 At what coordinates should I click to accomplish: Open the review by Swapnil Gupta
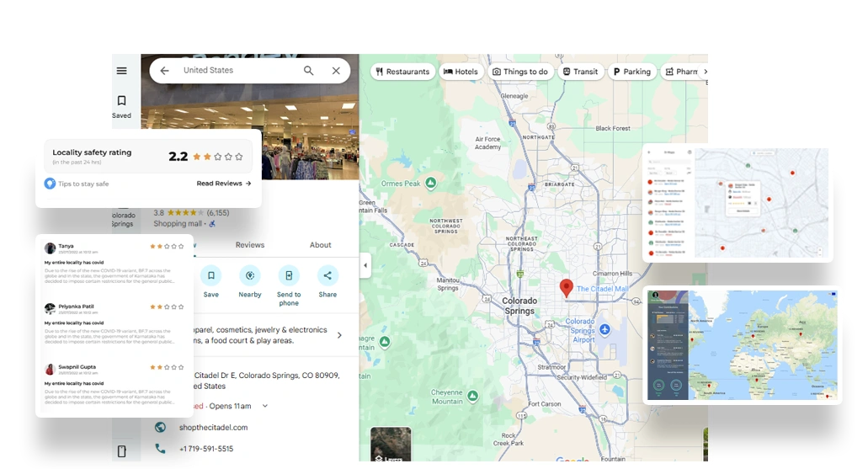pos(114,386)
